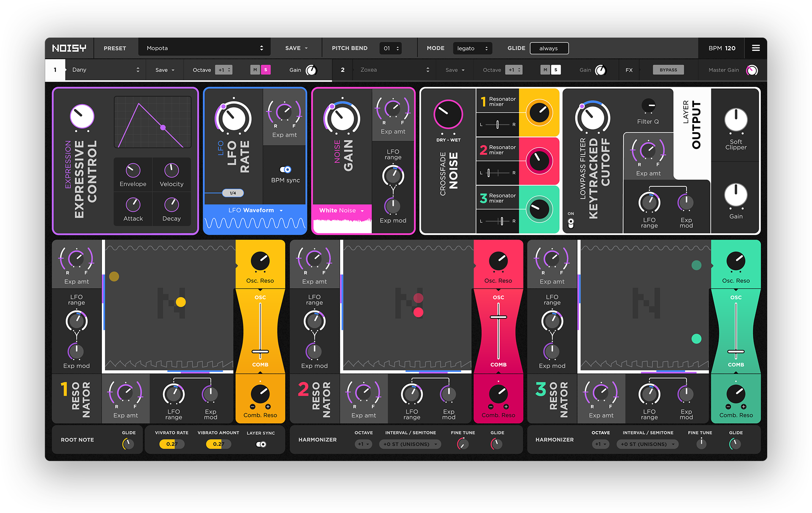Solo layer 1 with the S button
Viewport: 812px width, 513px height.
[266, 70]
